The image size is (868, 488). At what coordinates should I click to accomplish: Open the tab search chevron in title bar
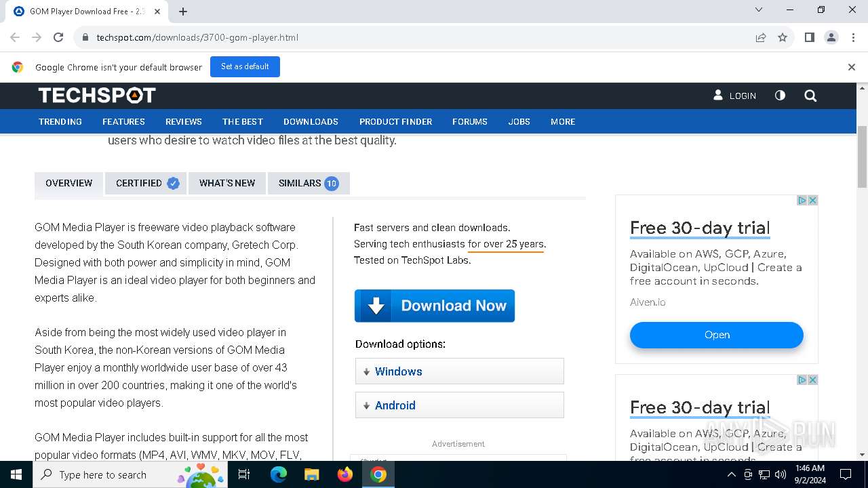tap(759, 10)
